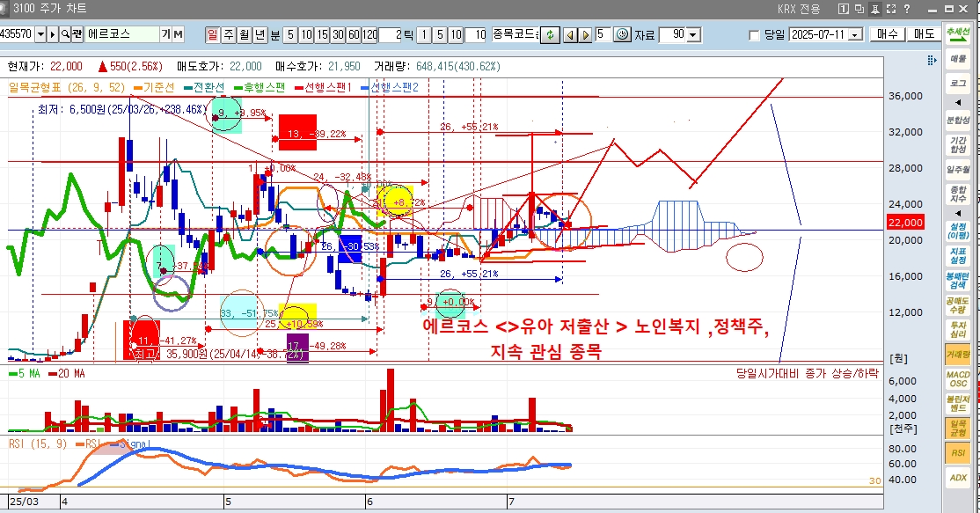
Task: Click the help question mark icon
Action: coord(907,9)
